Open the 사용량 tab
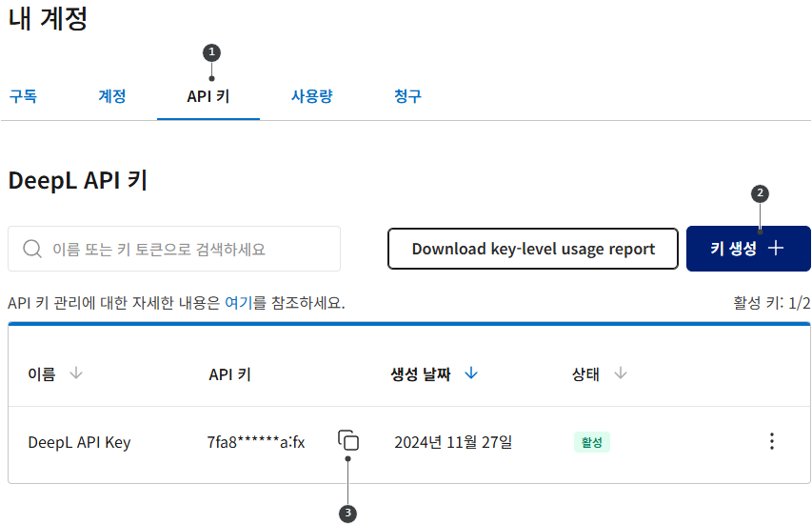 pos(311,96)
